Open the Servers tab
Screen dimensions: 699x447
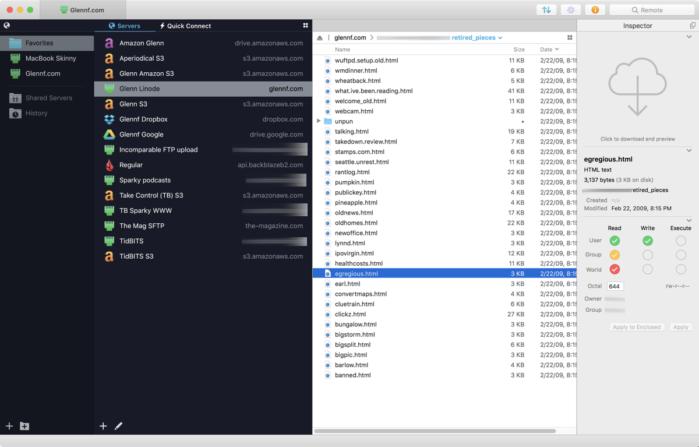coord(124,26)
